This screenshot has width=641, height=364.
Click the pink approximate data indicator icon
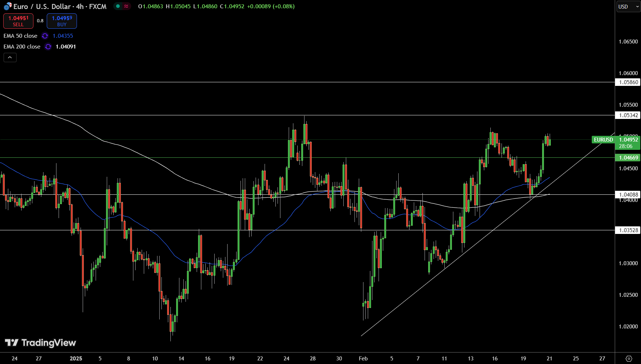tap(126, 6)
